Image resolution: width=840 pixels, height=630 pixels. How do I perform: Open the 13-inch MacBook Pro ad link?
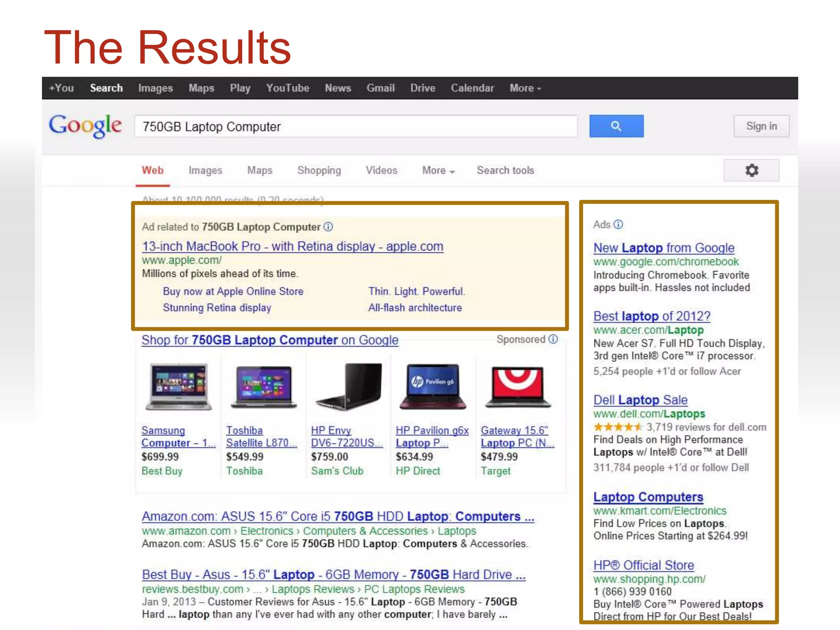[292, 246]
